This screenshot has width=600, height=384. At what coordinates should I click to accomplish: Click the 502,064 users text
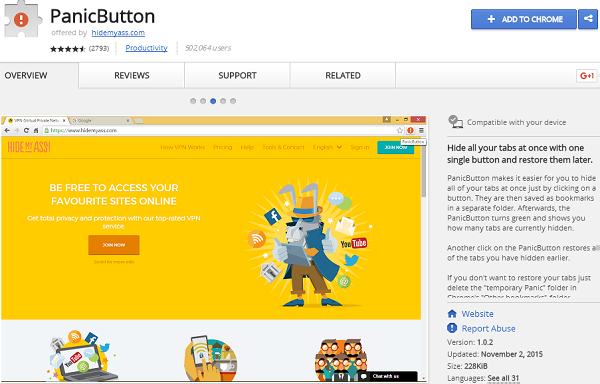pos(208,48)
